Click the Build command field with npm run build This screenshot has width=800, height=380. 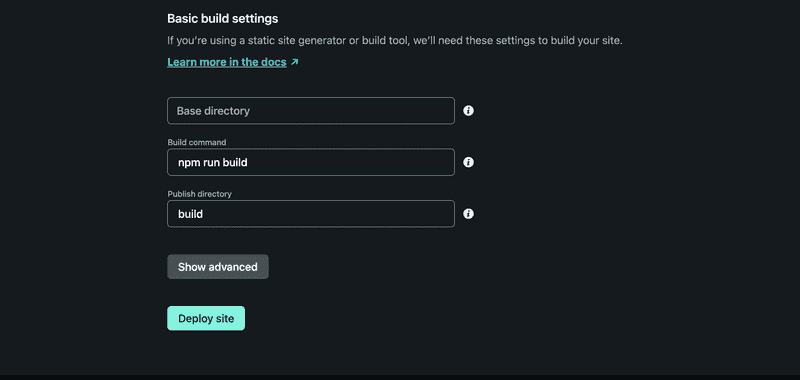click(x=311, y=162)
